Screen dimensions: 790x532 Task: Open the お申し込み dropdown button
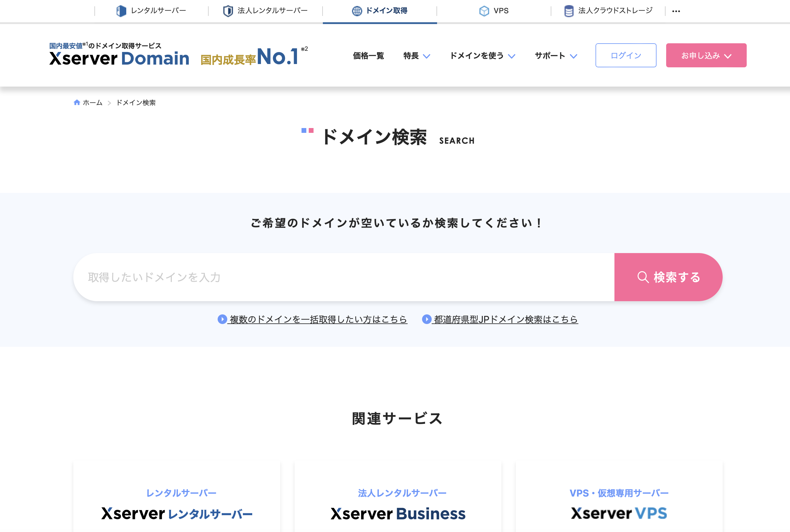pyautogui.click(x=706, y=55)
